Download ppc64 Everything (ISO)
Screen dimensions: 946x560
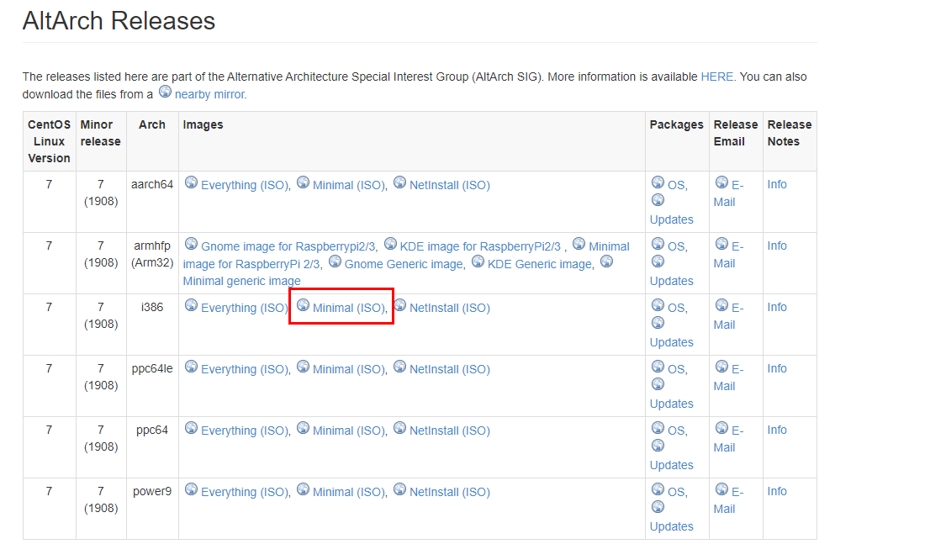[245, 431]
